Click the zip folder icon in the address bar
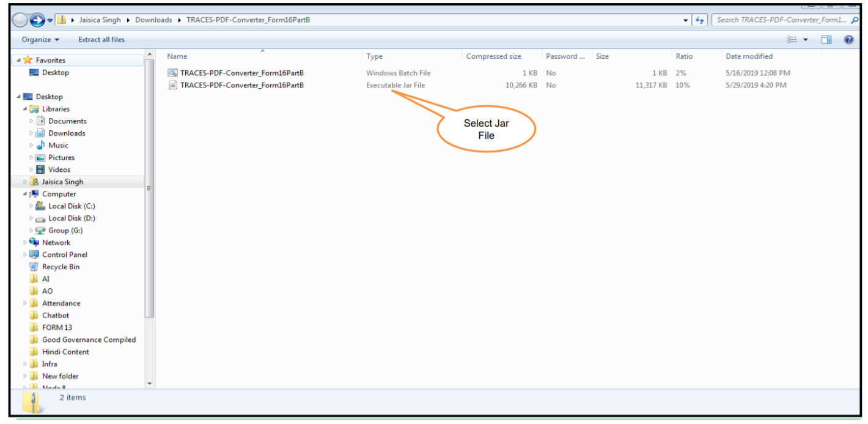The width and height of the screenshot is (868, 424). pyautogui.click(x=61, y=20)
